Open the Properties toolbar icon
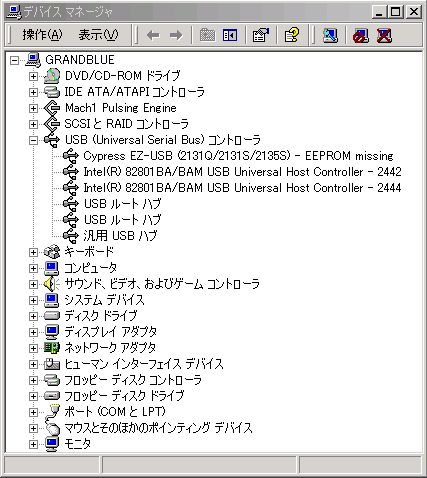 pos(261,35)
